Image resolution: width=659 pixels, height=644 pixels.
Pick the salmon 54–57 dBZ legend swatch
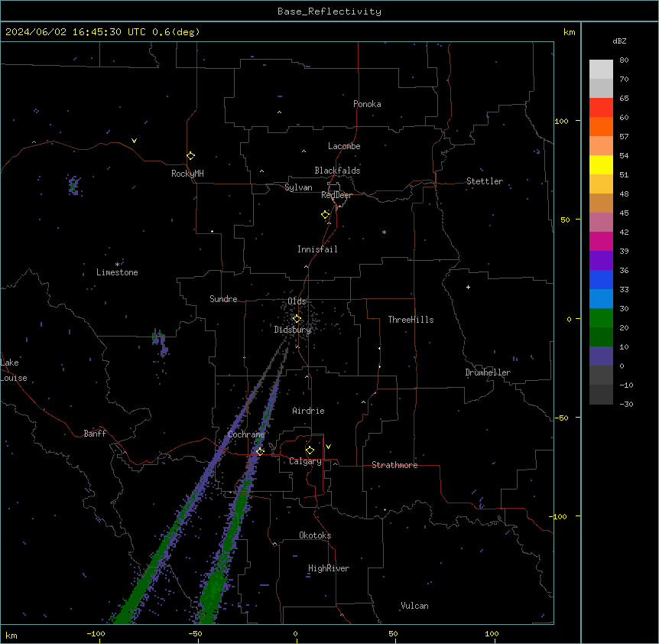pos(601,146)
